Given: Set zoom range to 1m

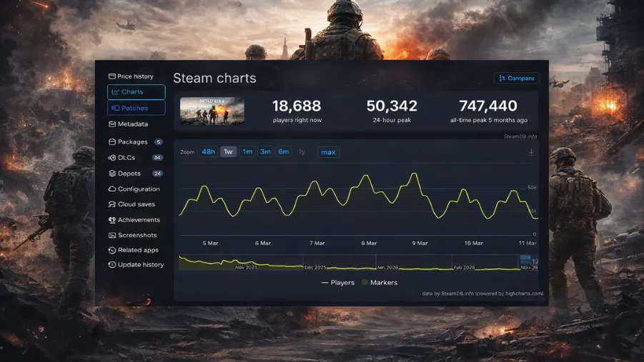Looking at the screenshot, I should pyautogui.click(x=247, y=152).
